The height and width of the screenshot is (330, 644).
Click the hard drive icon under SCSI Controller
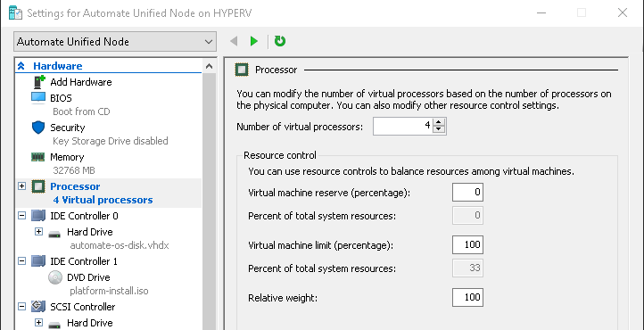[54, 325]
